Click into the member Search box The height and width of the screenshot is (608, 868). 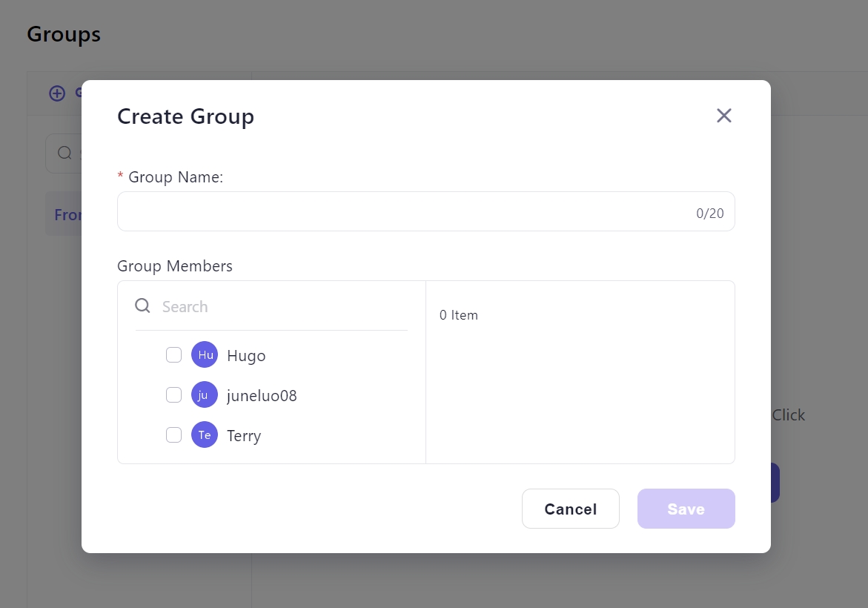coord(282,307)
